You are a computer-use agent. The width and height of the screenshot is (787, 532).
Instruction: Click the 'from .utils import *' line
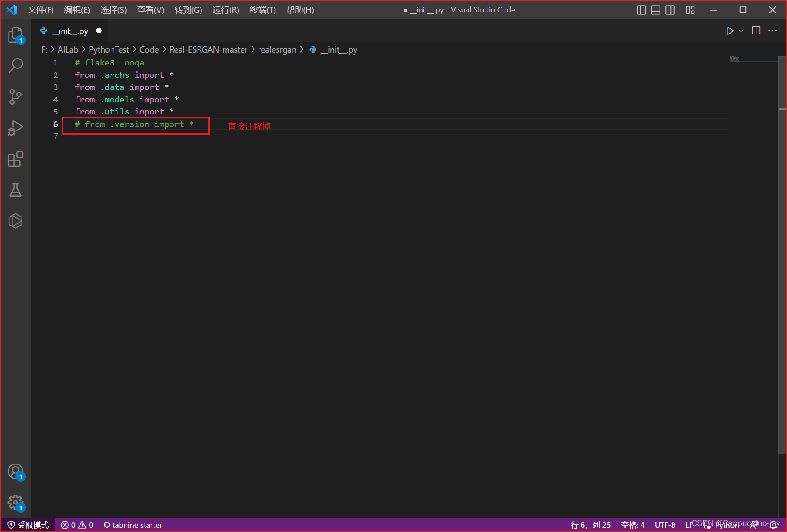click(124, 112)
